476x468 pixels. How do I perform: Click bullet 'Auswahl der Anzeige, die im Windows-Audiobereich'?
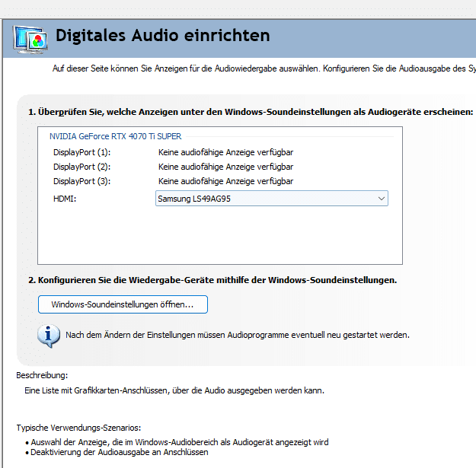click(180, 442)
